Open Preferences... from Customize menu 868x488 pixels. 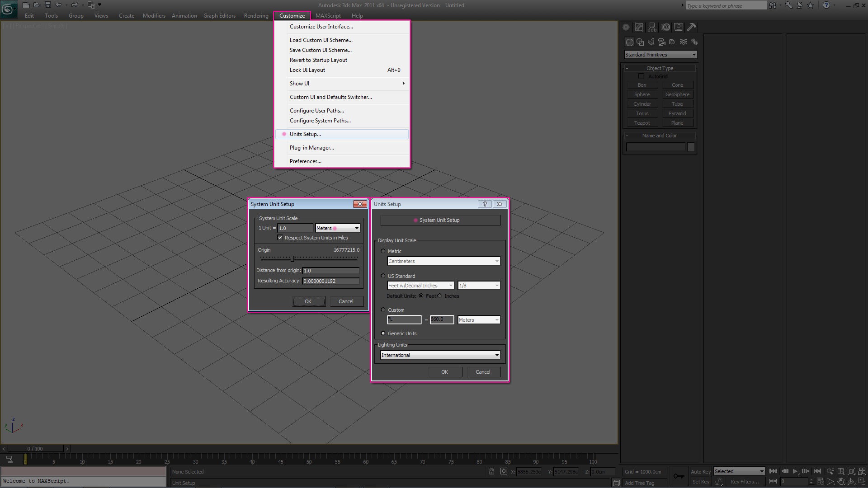[x=342, y=161]
